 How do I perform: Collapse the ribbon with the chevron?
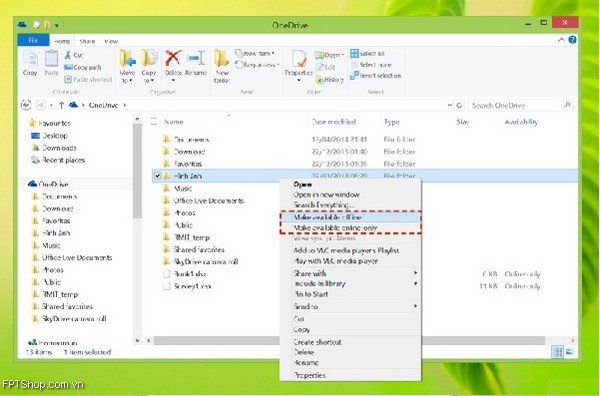click(x=561, y=40)
